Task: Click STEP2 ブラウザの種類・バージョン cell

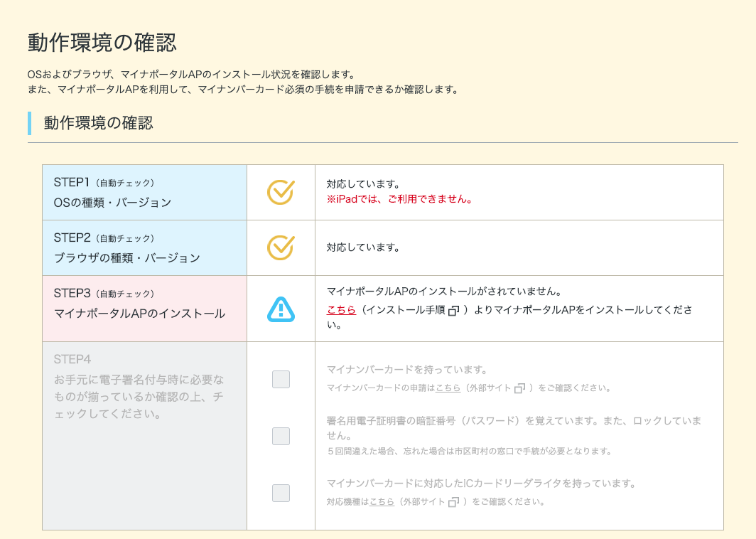Action: pos(145,248)
